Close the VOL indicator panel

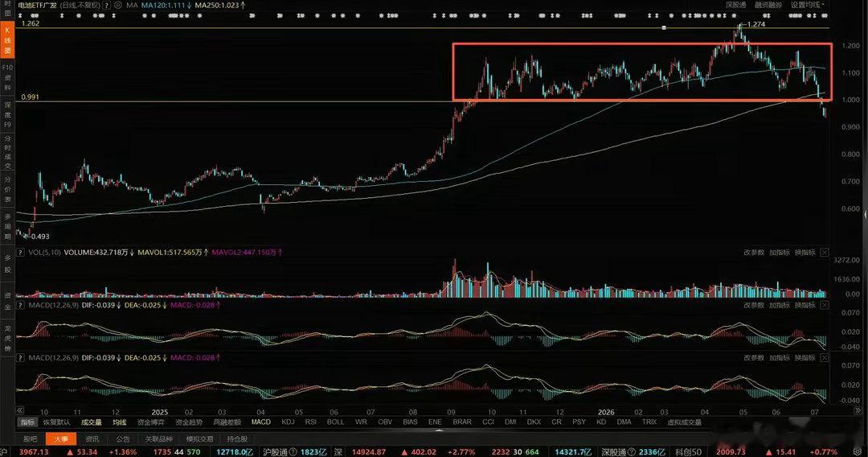pyautogui.click(x=825, y=252)
